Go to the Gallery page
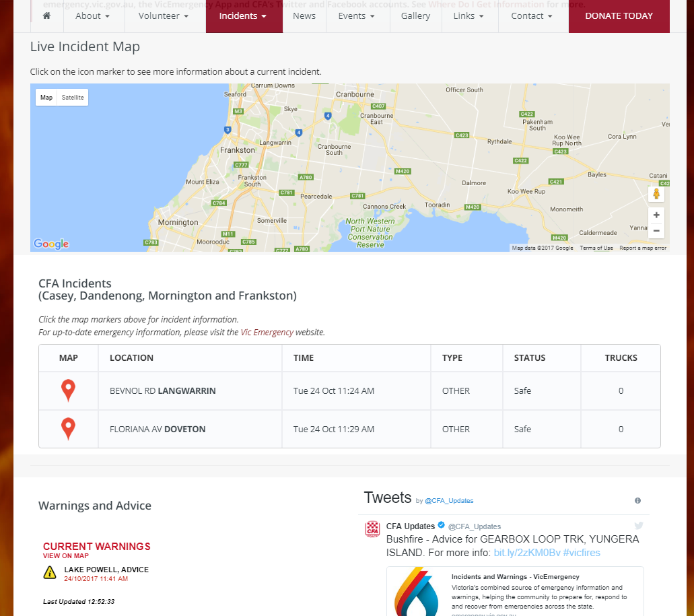The image size is (694, 616). point(415,15)
